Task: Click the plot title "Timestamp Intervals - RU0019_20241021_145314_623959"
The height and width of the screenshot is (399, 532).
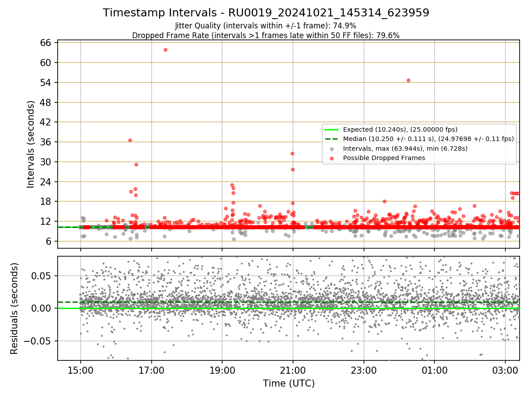Action: coord(266,13)
